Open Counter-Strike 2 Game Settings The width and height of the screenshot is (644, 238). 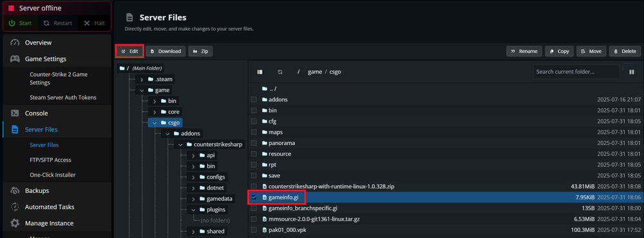[x=59, y=79]
